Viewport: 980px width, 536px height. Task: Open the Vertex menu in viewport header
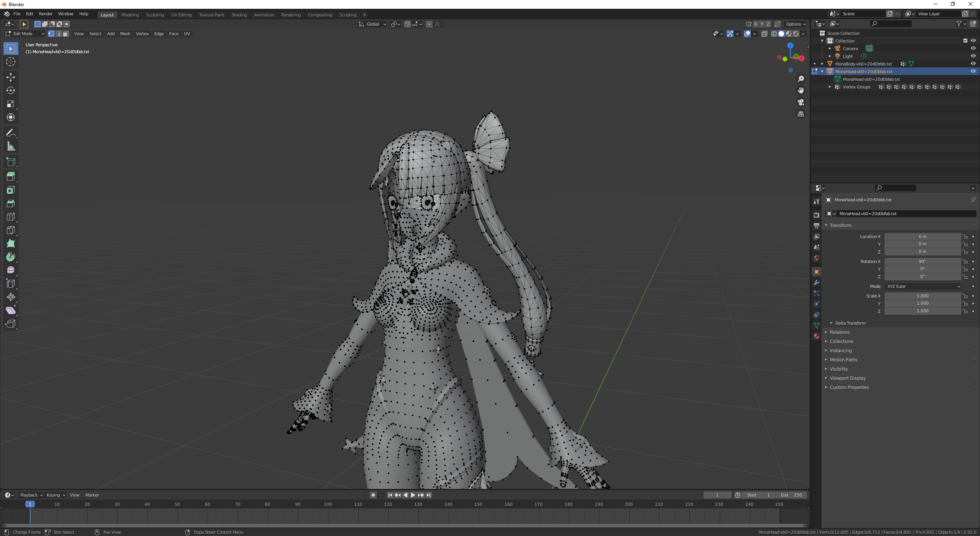142,34
